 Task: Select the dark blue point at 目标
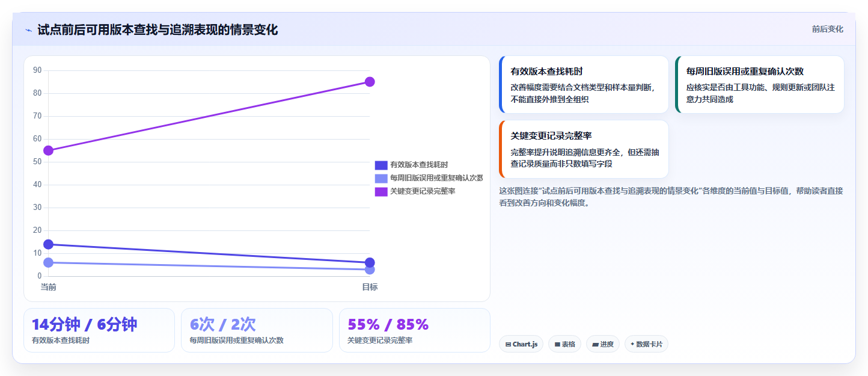(x=370, y=262)
